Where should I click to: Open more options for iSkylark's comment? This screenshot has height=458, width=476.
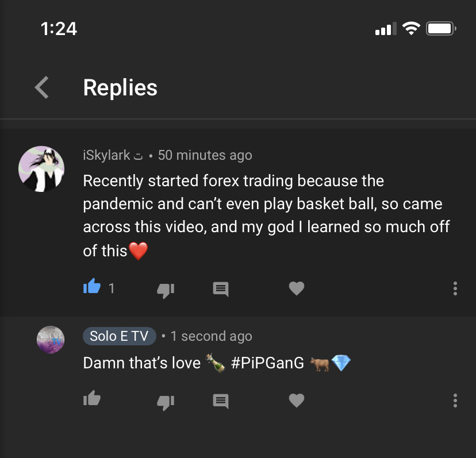pyautogui.click(x=455, y=288)
